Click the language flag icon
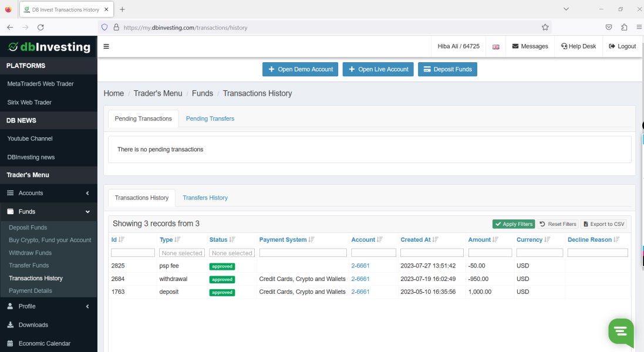 [x=495, y=47]
